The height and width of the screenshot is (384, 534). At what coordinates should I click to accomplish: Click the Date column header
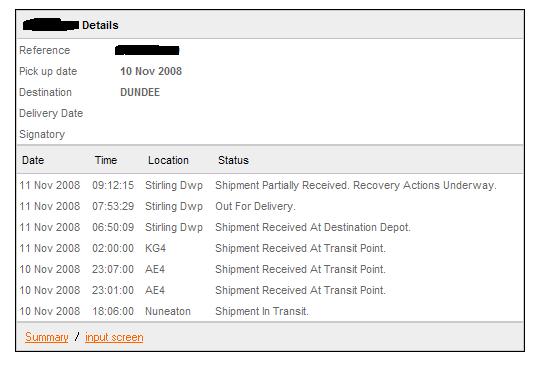tap(33, 160)
